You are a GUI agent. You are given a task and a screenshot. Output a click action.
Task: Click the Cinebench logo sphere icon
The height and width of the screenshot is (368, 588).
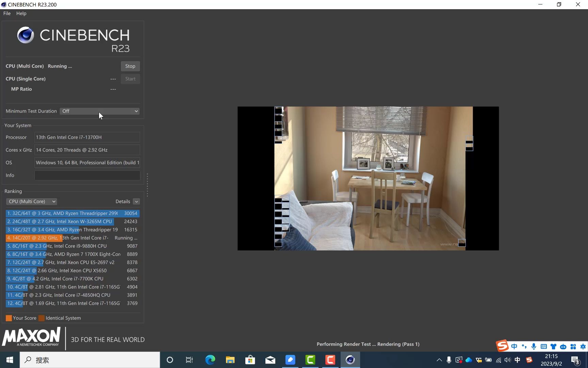tap(26, 35)
